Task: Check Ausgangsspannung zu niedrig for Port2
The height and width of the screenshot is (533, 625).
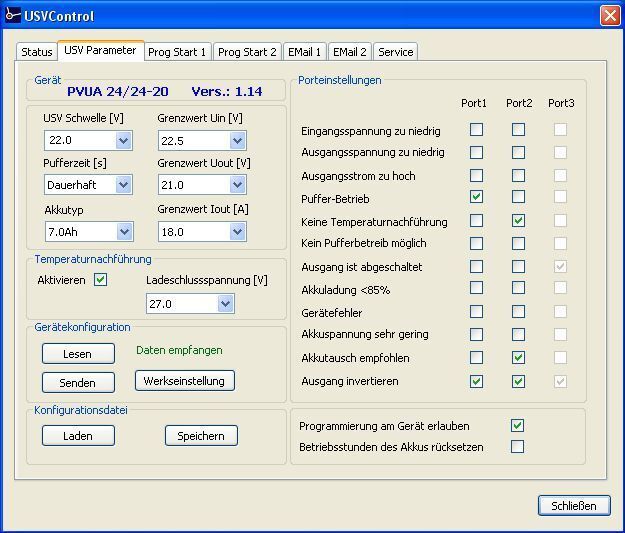Action: pos(518,152)
